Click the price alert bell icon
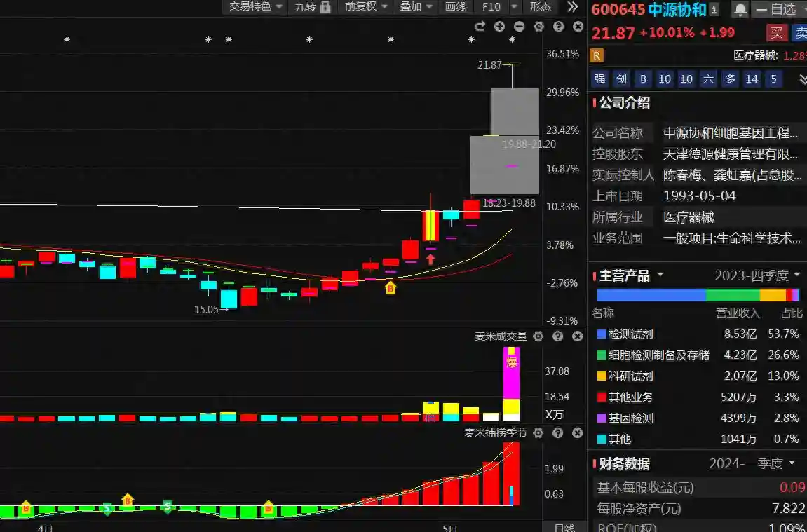Screen dimensions: 807x532 click(x=740, y=10)
